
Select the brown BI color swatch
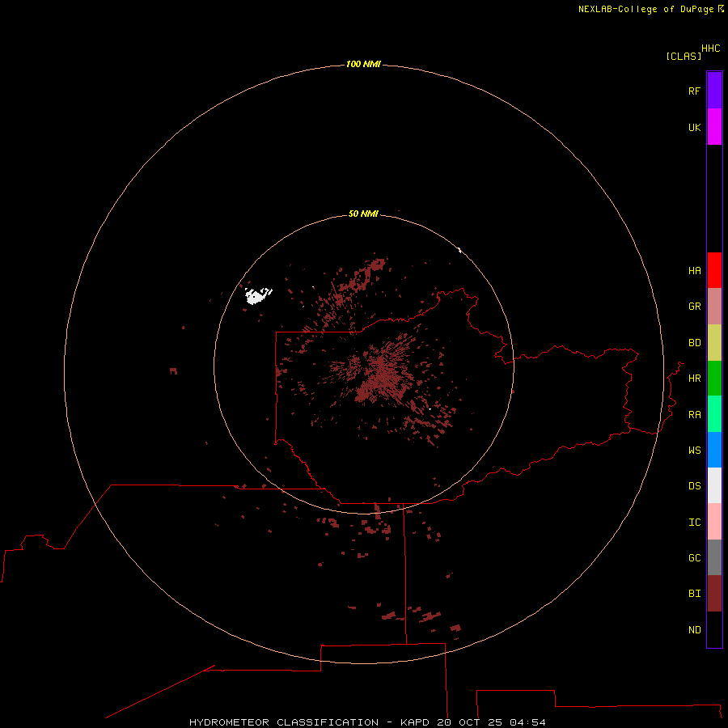(714, 594)
